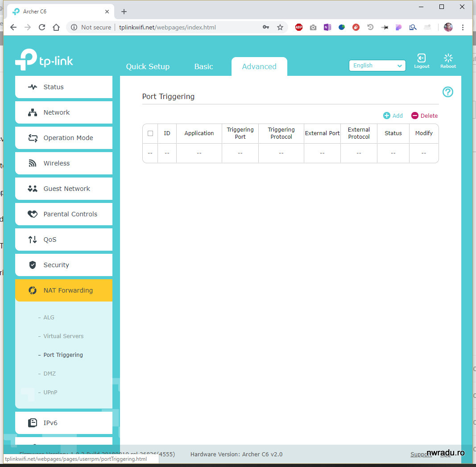This screenshot has width=476, height=467.
Task: Select Virtual Servers submenu item
Action: 63,336
